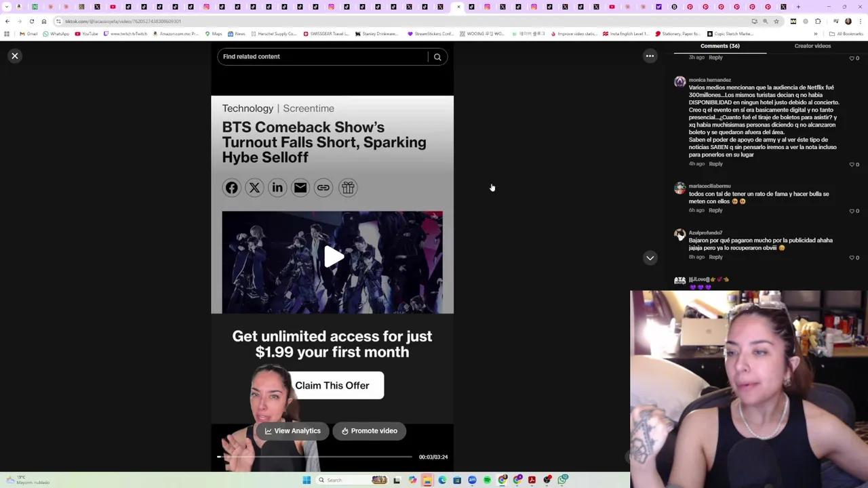Screen dimensions: 868x488
Task: Open the Gmail bookmark
Action: click(x=28, y=34)
